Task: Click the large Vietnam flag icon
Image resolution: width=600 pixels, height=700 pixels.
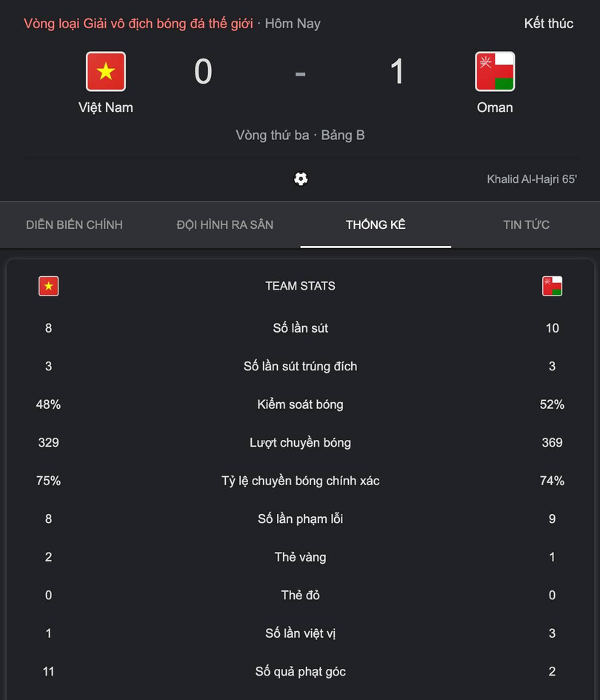Action: [x=106, y=71]
